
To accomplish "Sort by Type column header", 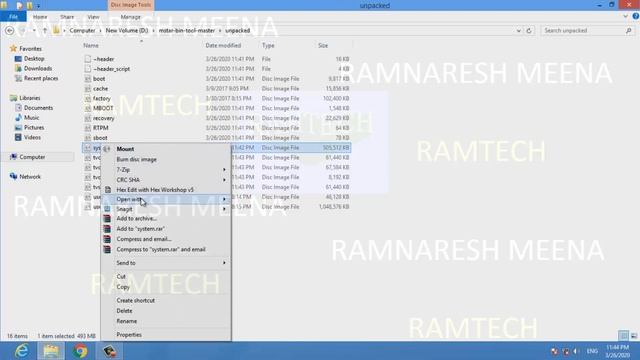I will (268, 45).
